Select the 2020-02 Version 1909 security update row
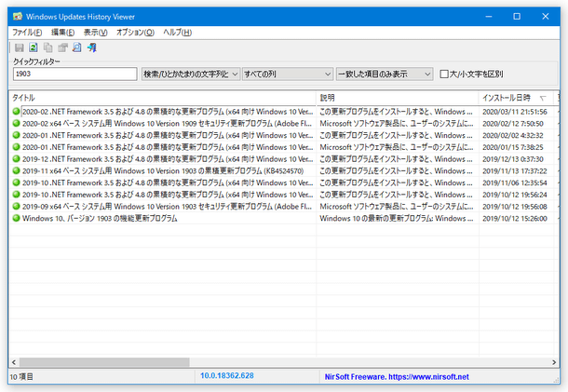 point(284,123)
